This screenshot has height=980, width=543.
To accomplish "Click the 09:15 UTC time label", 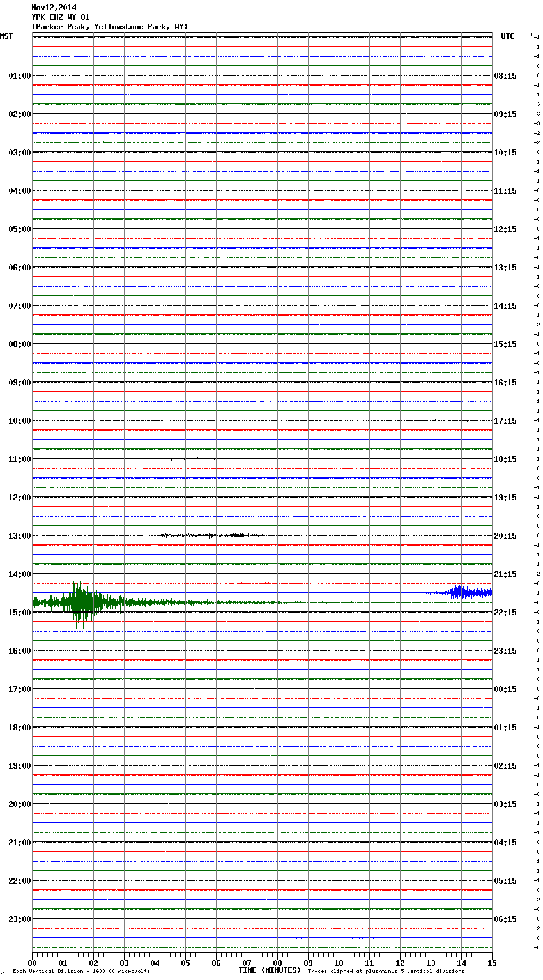I will [505, 114].
